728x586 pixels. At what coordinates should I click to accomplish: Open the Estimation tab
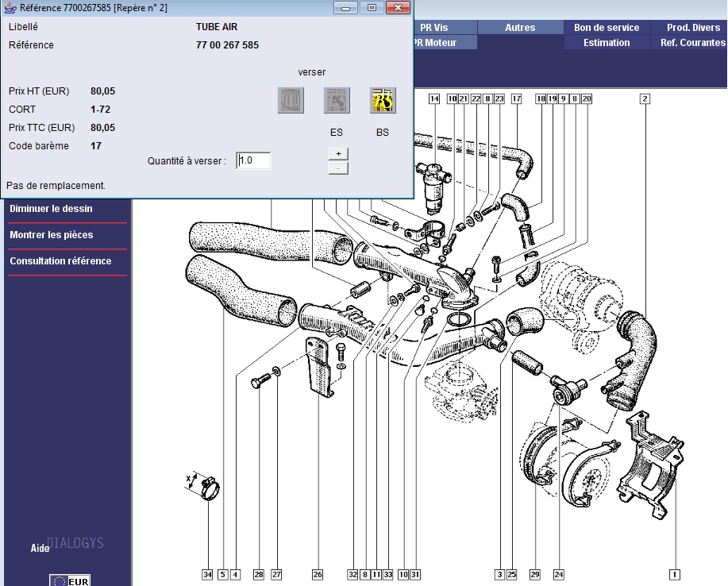[x=607, y=42]
